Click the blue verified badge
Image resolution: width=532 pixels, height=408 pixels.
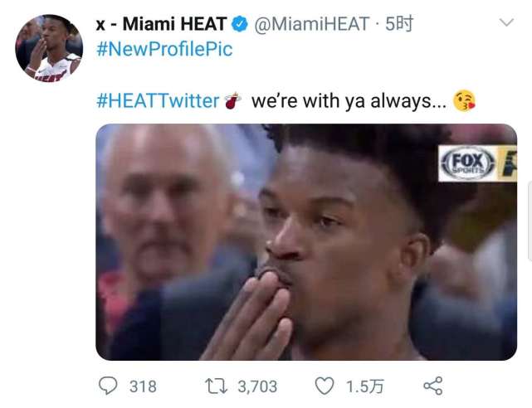click(240, 24)
